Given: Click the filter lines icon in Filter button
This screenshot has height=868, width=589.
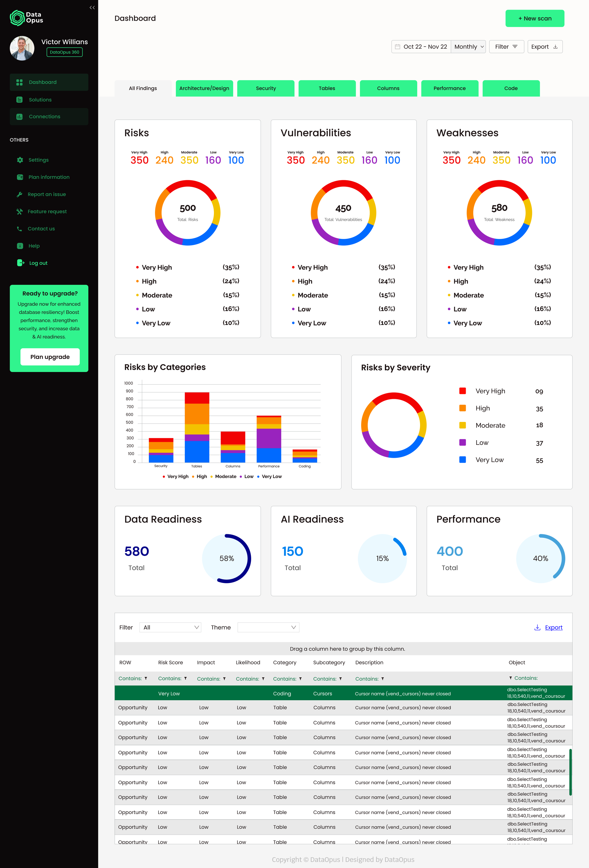Looking at the screenshot, I should pos(515,47).
